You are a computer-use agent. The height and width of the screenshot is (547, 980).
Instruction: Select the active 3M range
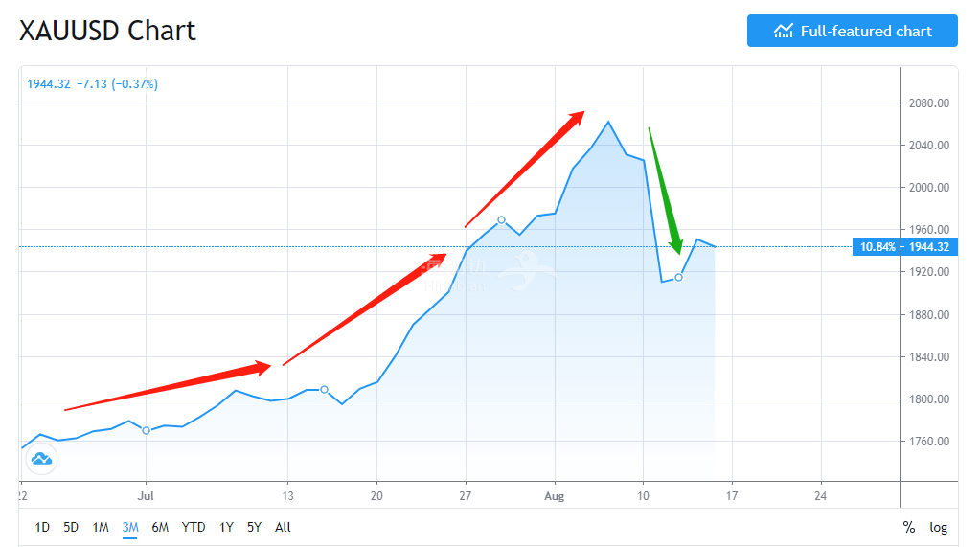[130, 527]
